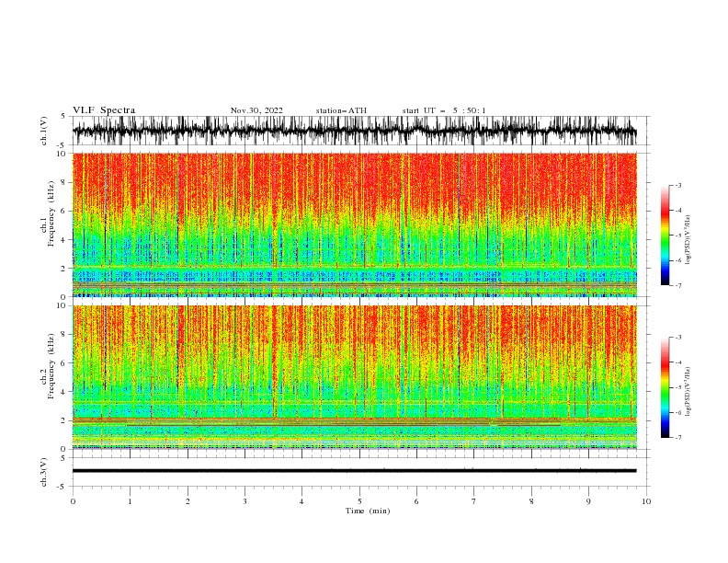Click time axis tick label '2'
Viewport: 728px width, 563px height.
tap(188, 501)
